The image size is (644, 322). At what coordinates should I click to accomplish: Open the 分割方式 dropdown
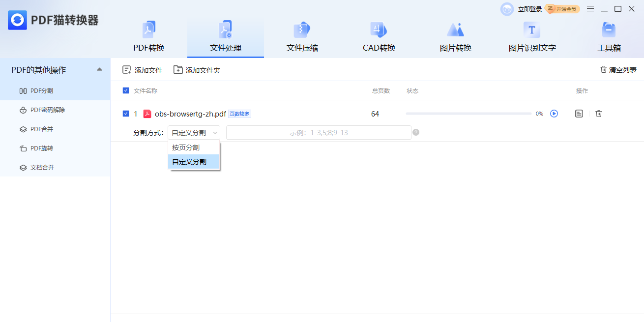click(193, 132)
